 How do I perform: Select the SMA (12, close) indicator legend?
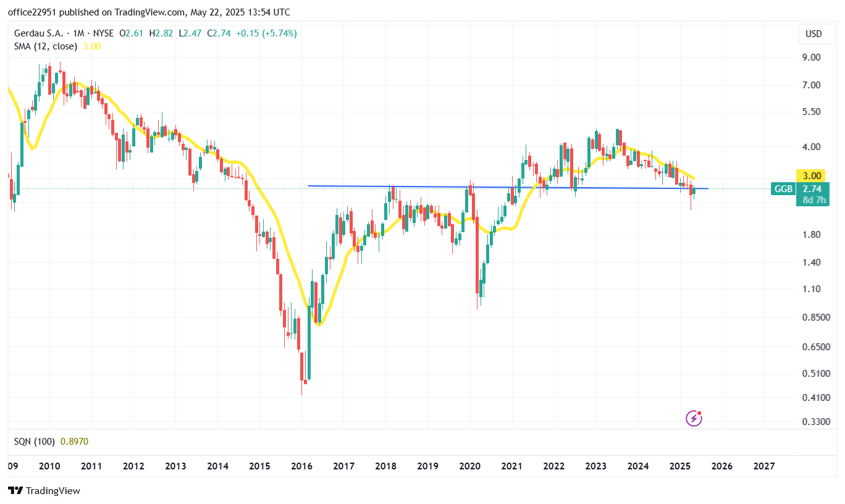[x=46, y=46]
